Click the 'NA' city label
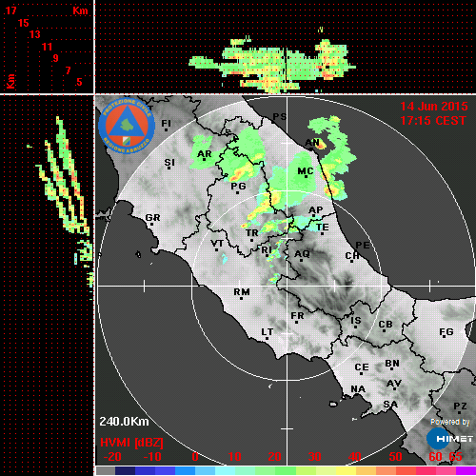 pos(358,389)
